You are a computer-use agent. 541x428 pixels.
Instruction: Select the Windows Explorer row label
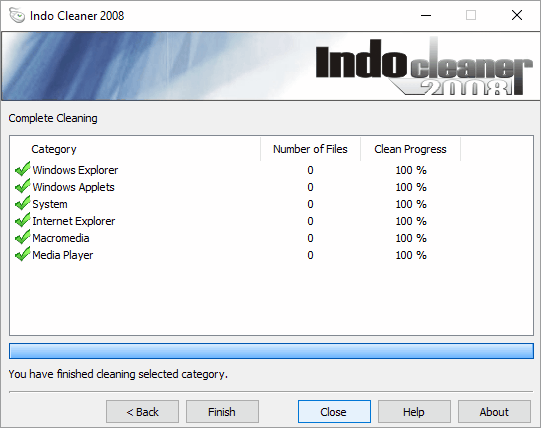click(x=75, y=170)
